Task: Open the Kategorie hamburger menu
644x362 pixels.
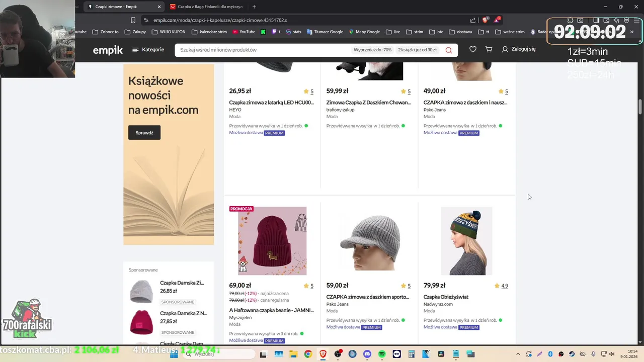Action: (148, 50)
